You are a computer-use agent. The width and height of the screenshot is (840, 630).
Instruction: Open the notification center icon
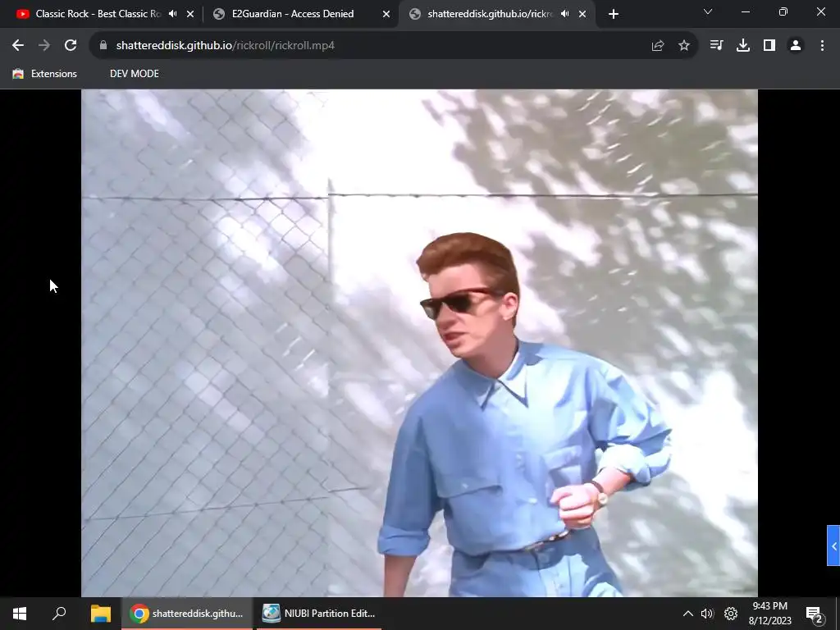click(815, 614)
